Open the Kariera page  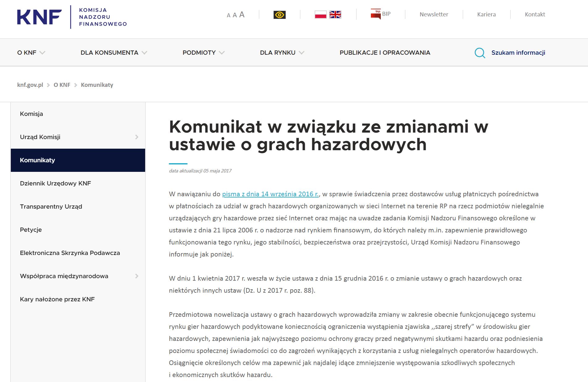[486, 14]
